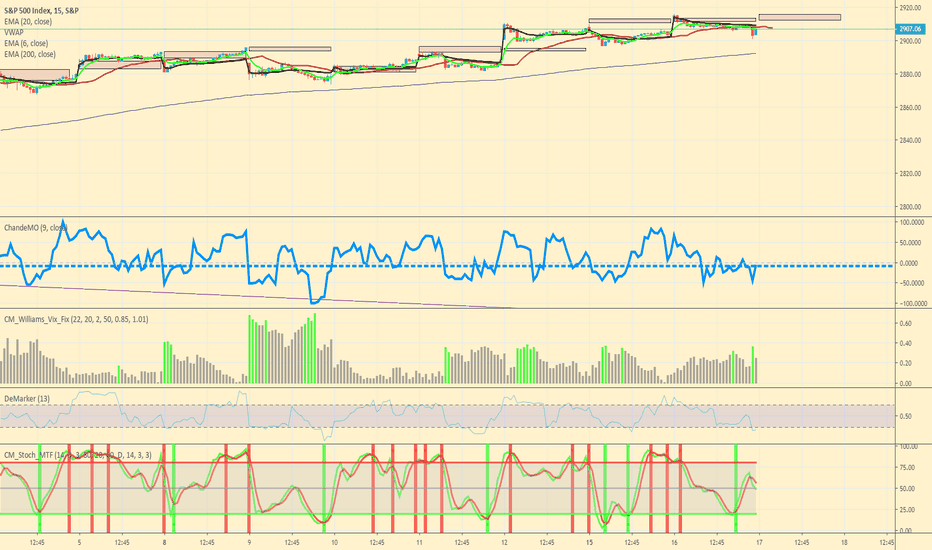Click date label 5 on time axis
Image resolution: width=932 pixels, height=550 pixels.
pyautogui.click(x=79, y=542)
